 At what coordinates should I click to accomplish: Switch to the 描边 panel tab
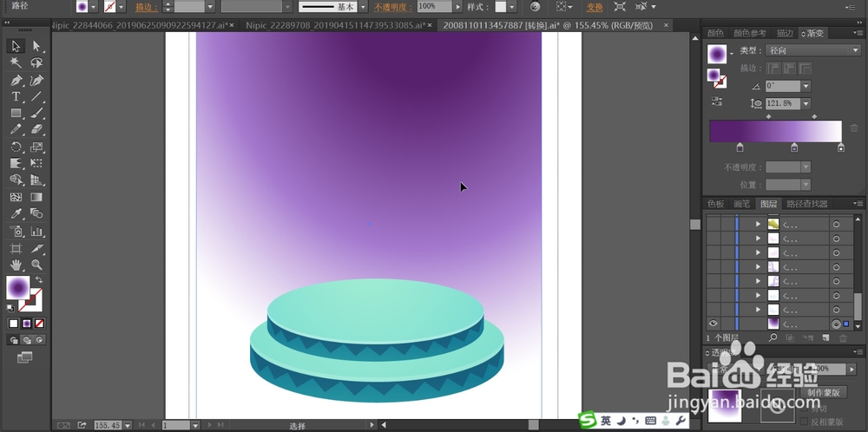pyautogui.click(x=785, y=33)
